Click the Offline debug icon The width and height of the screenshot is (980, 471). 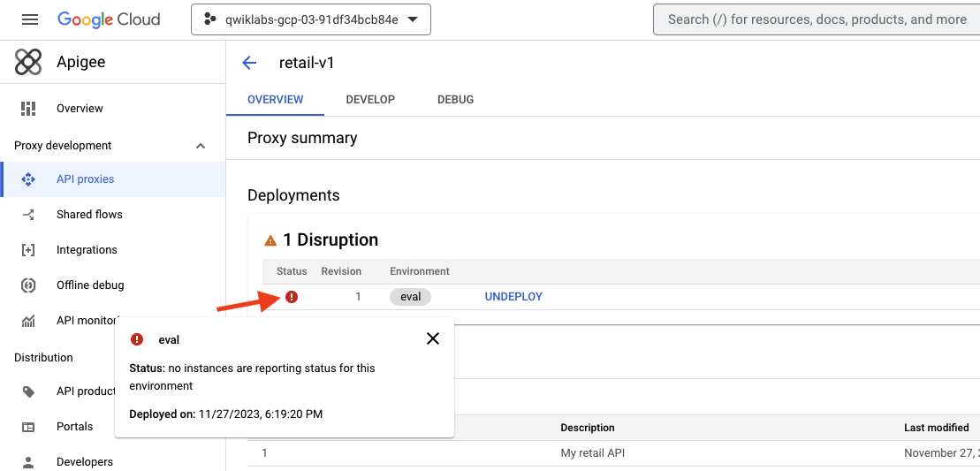point(28,285)
